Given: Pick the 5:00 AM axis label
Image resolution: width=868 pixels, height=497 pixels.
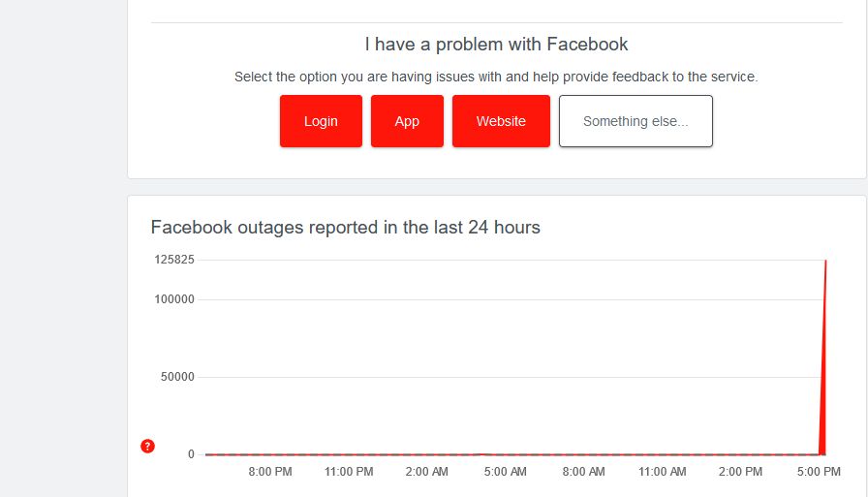Looking at the screenshot, I should 506,472.
